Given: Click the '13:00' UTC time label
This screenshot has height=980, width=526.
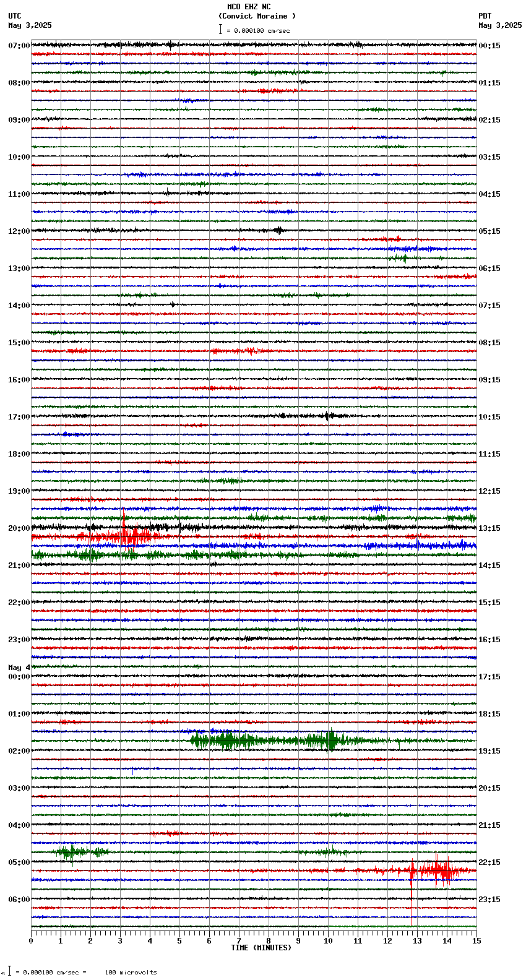Looking at the screenshot, I should tap(19, 269).
